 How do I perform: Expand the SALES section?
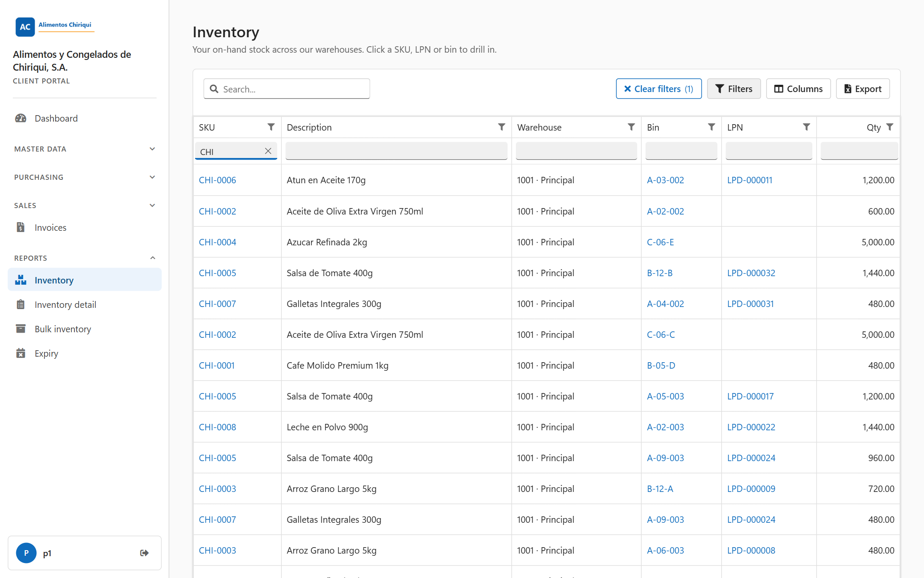pyautogui.click(x=85, y=206)
